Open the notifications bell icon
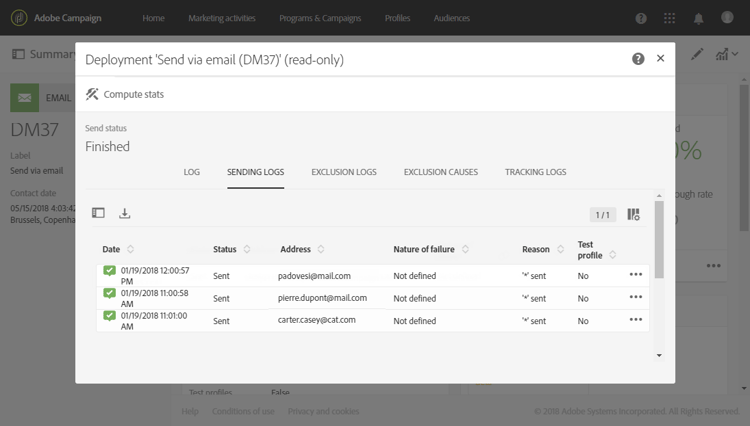 click(x=698, y=18)
